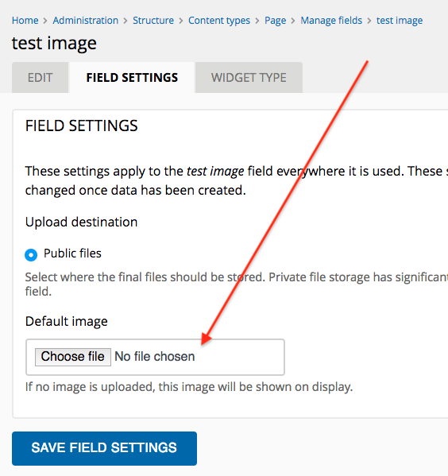Click the 'test image' page title
Screen dimensions: 448x476
tap(54, 43)
